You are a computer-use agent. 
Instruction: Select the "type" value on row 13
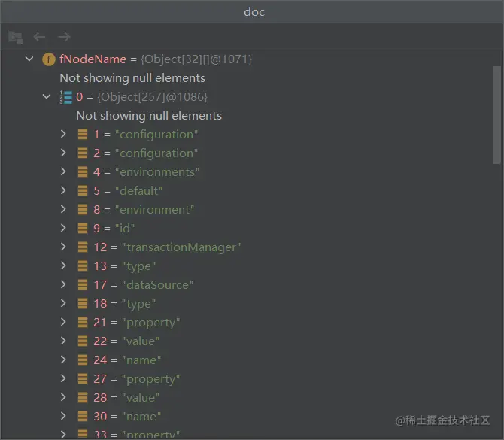139,266
